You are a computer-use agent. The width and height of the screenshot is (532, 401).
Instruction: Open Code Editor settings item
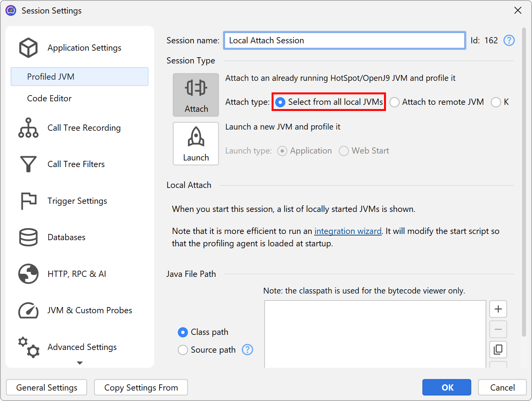coord(49,99)
